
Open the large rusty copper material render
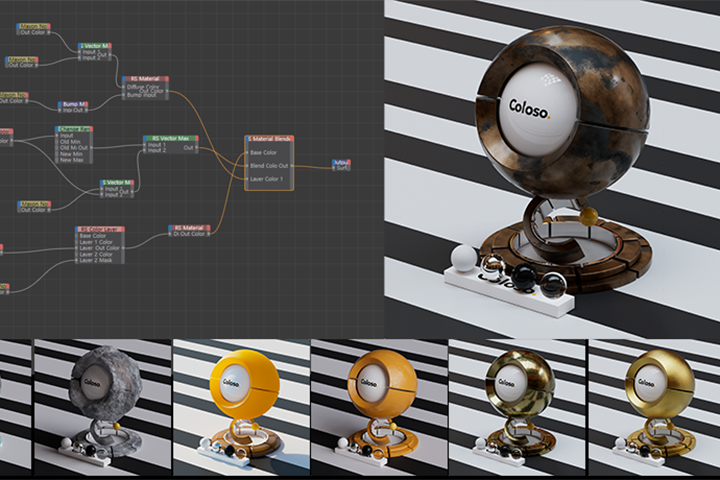point(552,168)
